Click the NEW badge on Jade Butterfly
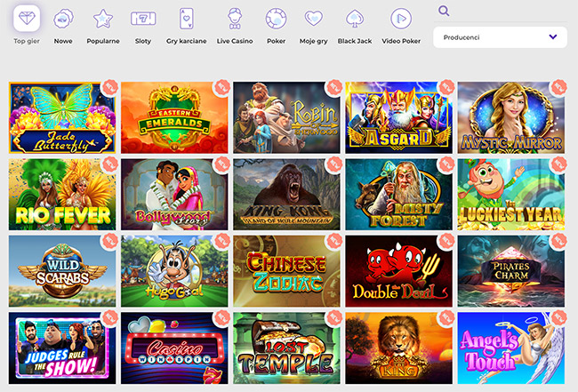Screen dimensions: 578x392 [109, 88]
